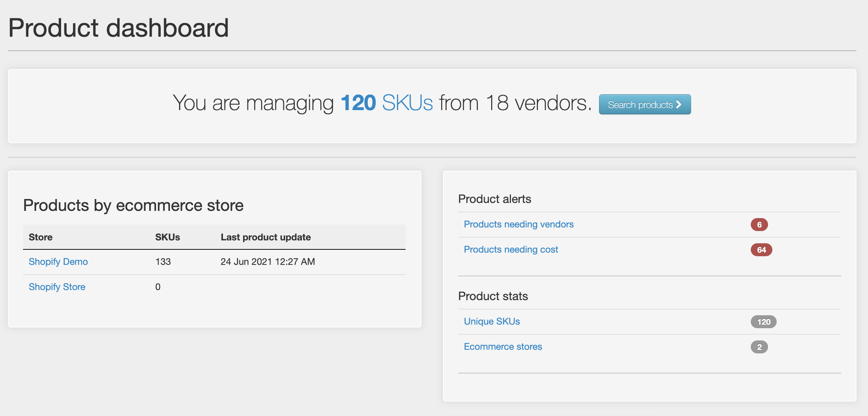The image size is (868, 416).
Task: Open the Shopify Store link
Action: pos(57,287)
